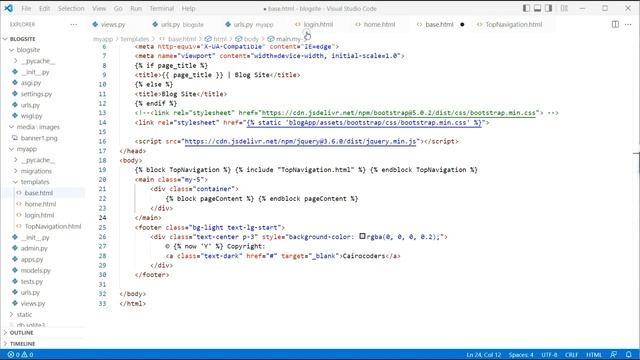Open models.py in explorer
This screenshot has height=360, width=640.
tap(36, 270)
